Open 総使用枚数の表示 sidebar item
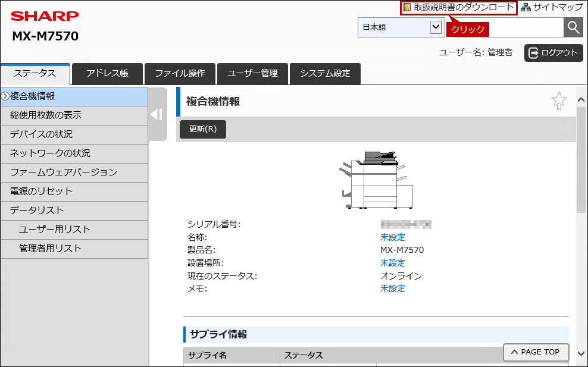 click(x=74, y=116)
